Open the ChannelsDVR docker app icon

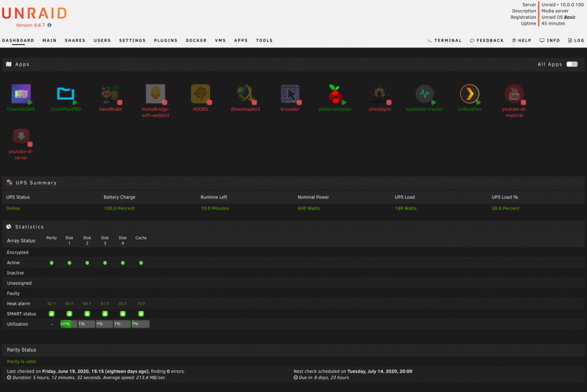[21, 94]
